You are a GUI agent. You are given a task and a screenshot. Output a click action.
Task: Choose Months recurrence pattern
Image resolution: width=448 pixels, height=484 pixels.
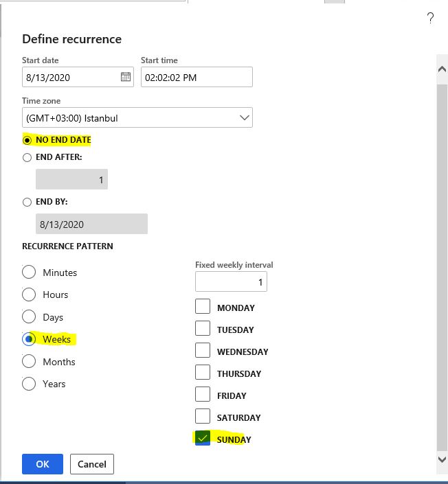(x=29, y=361)
